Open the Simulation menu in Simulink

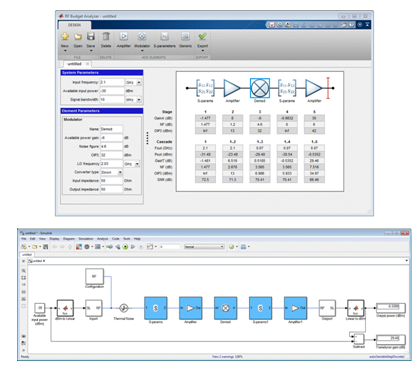pyautogui.click(x=86, y=239)
